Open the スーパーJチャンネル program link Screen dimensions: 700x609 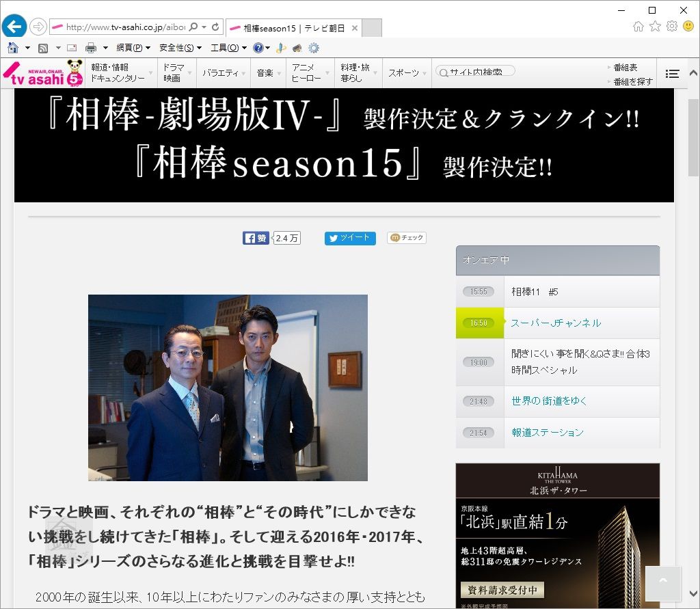coord(556,323)
